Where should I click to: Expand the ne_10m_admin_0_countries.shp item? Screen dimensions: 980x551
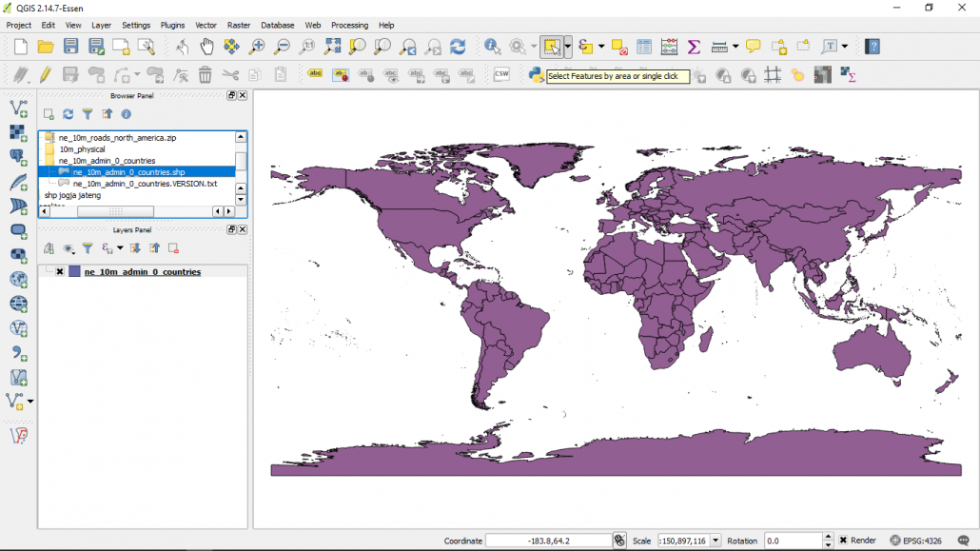[127, 171]
